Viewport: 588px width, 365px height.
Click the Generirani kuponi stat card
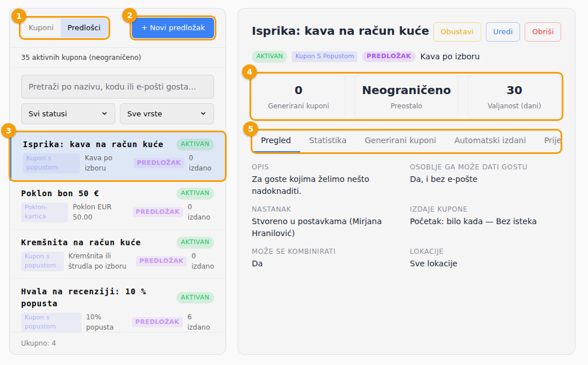coord(299,97)
